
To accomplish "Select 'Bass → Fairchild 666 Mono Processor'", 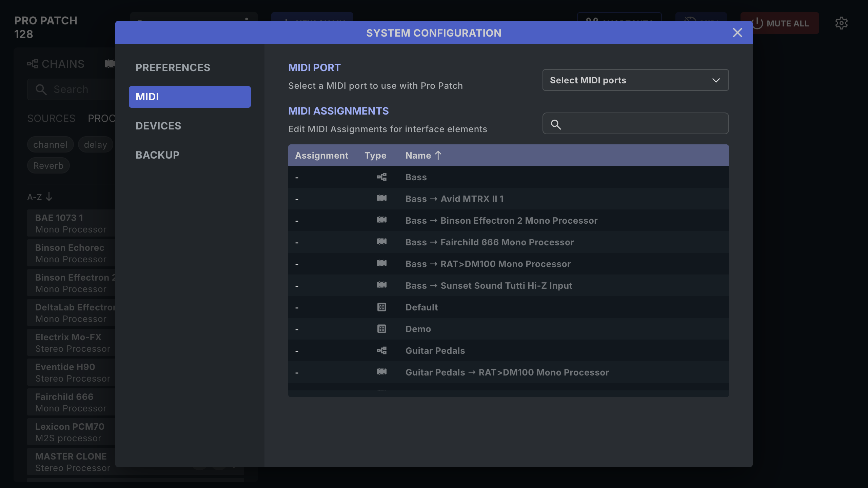I will click(509, 242).
